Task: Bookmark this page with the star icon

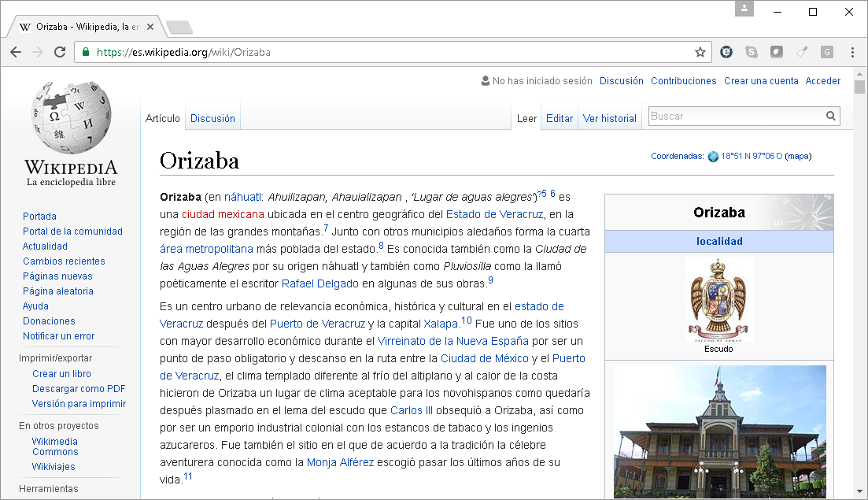Action: click(700, 52)
